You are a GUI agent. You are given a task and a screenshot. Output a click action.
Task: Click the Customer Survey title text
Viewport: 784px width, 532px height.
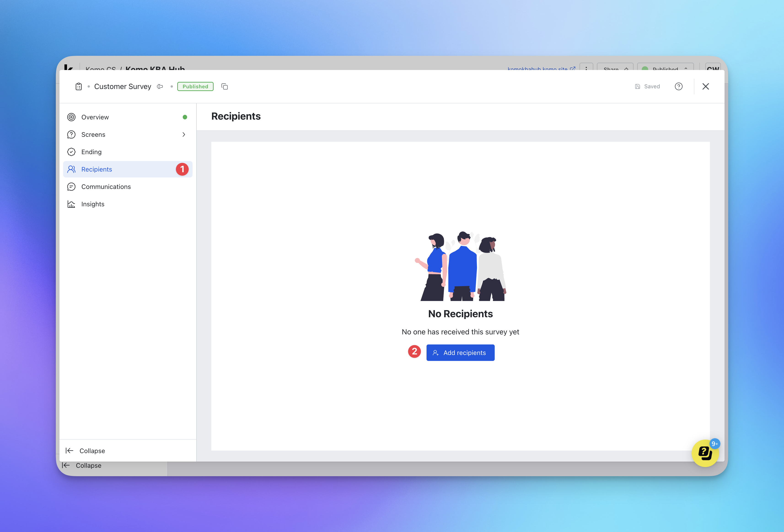pos(122,87)
